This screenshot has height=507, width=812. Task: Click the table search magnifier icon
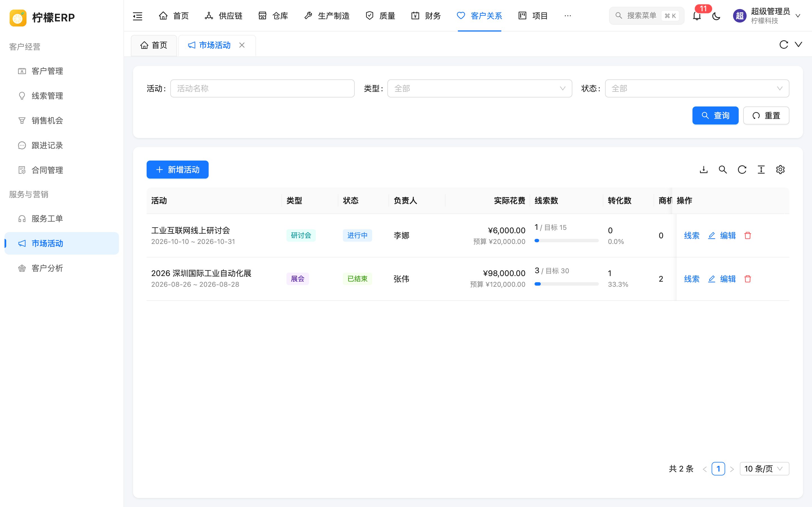click(x=723, y=170)
